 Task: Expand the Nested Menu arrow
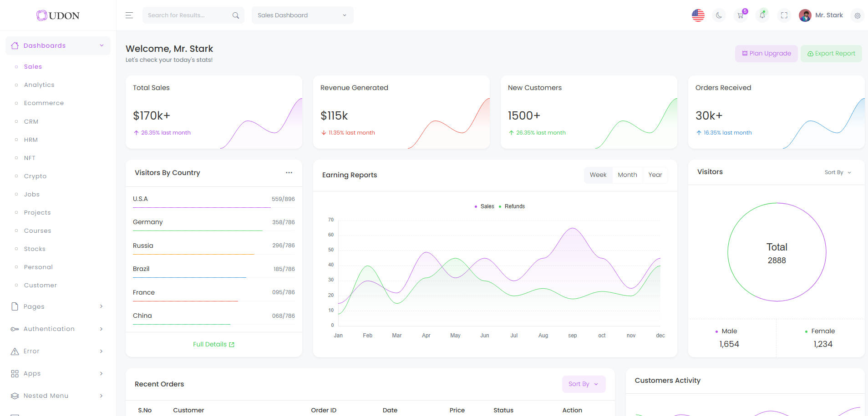(x=101, y=396)
